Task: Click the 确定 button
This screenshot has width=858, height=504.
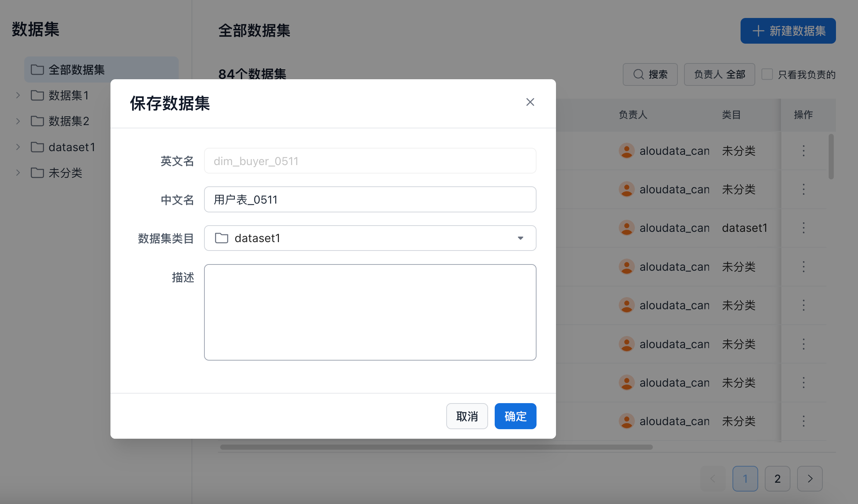Action: click(515, 416)
